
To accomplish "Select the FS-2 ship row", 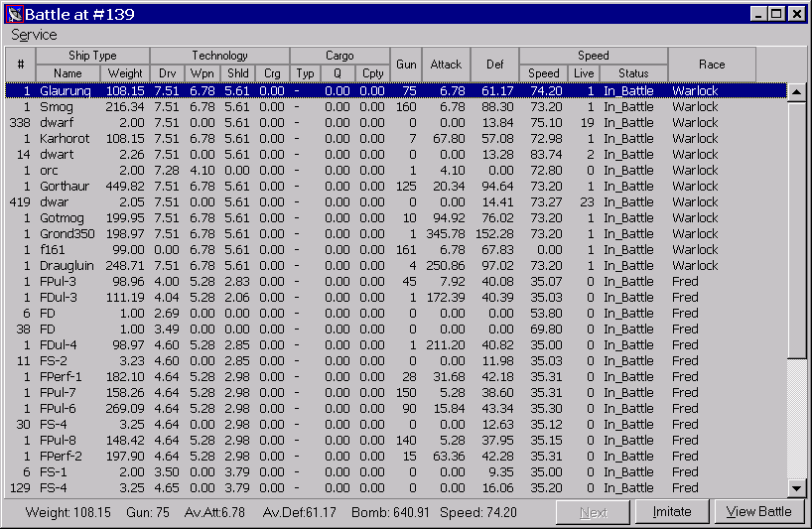I will tap(396, 361).
